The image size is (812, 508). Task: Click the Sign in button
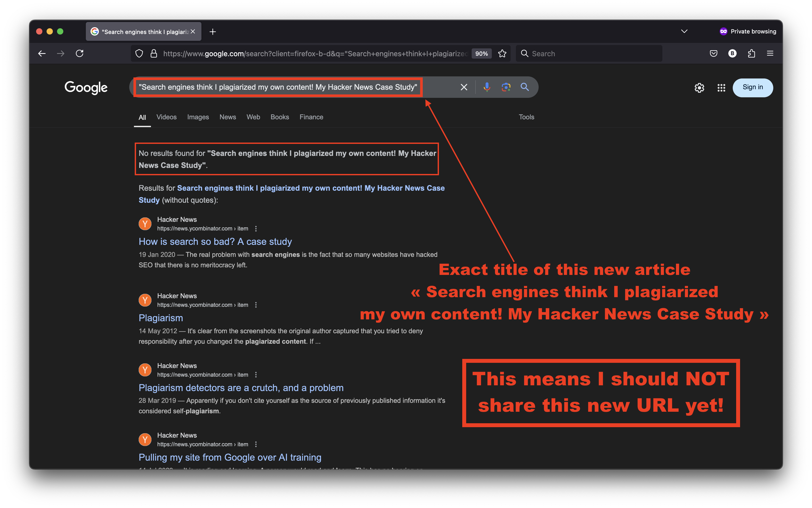coord(753,87)
